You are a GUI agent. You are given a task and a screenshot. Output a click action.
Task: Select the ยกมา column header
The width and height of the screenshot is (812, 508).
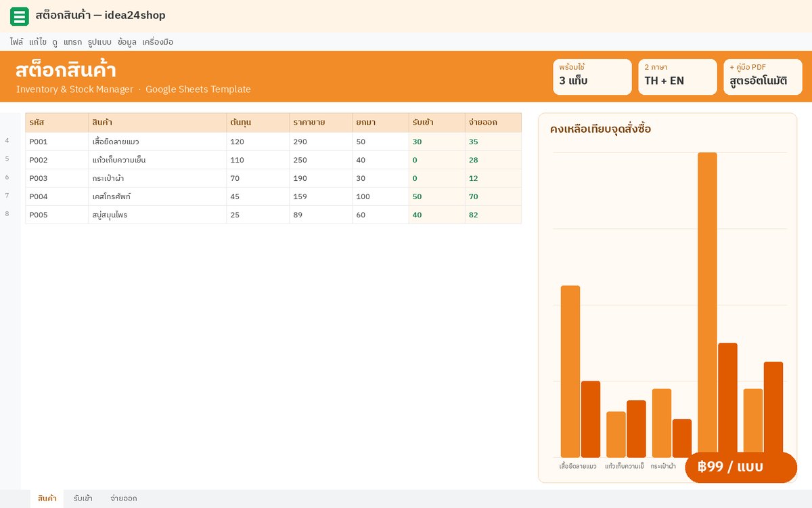(x=381, y=123)
